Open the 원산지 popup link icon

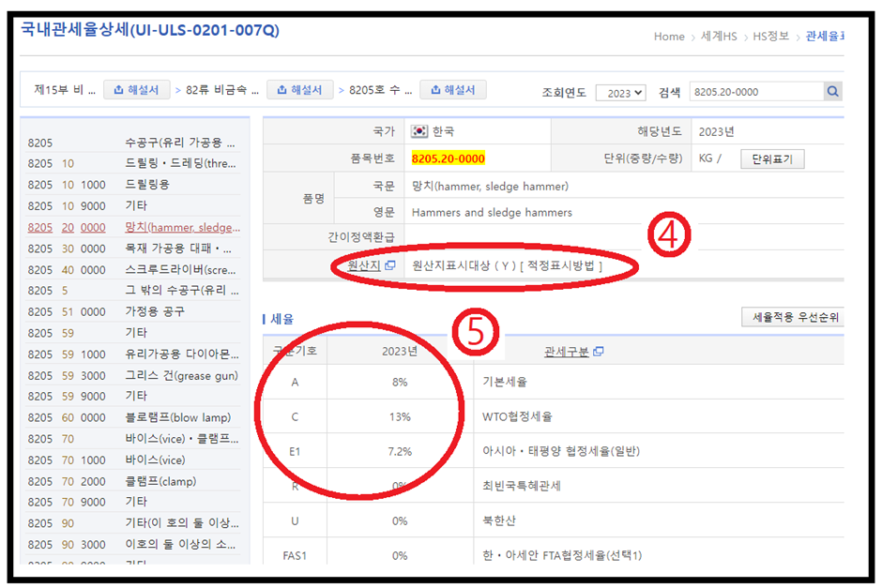coord(389,264)
